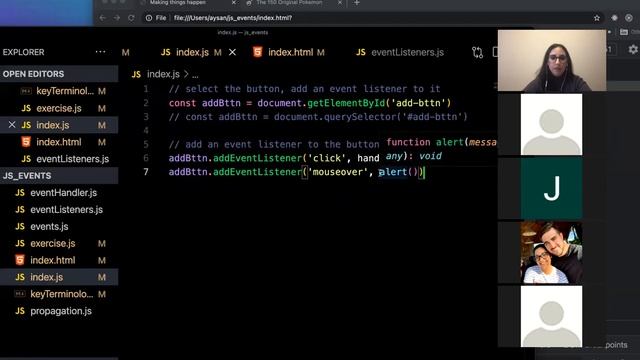Click the participant tile with letter J
Viewport: 640px width, 360px height.
coord(551,189)
